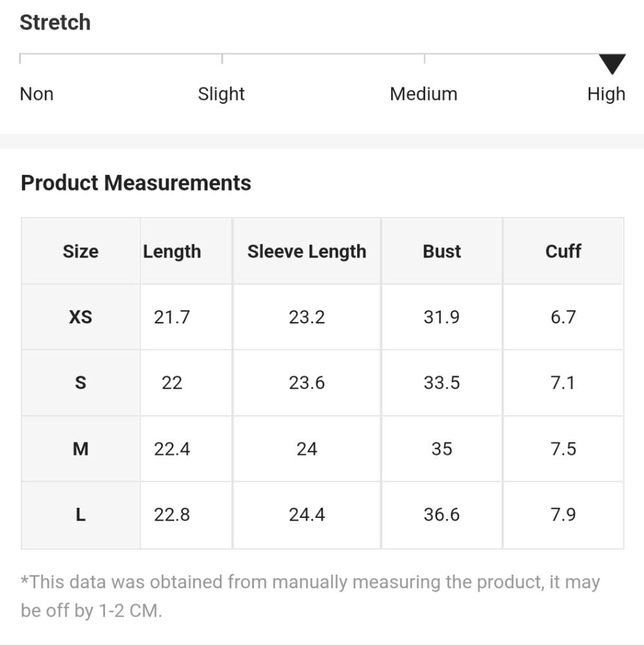
Task: Select the Slight stretch label
Action: click(x=221, y=94)
